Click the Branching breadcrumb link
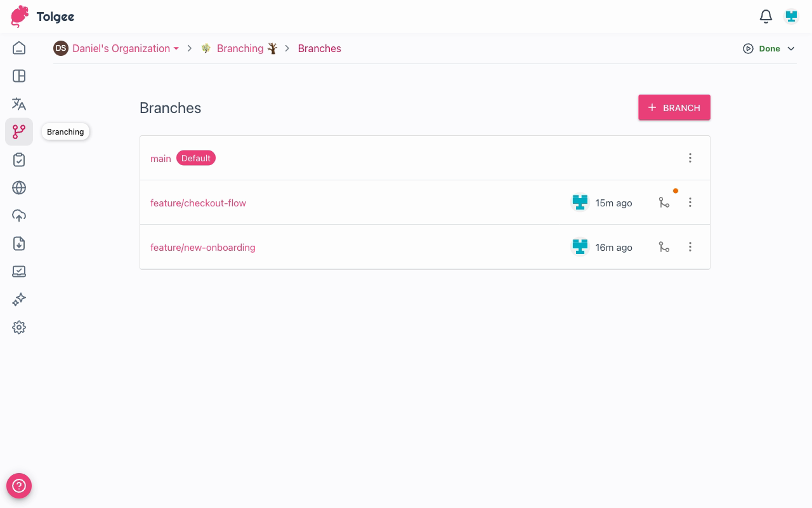 point(240,48)
